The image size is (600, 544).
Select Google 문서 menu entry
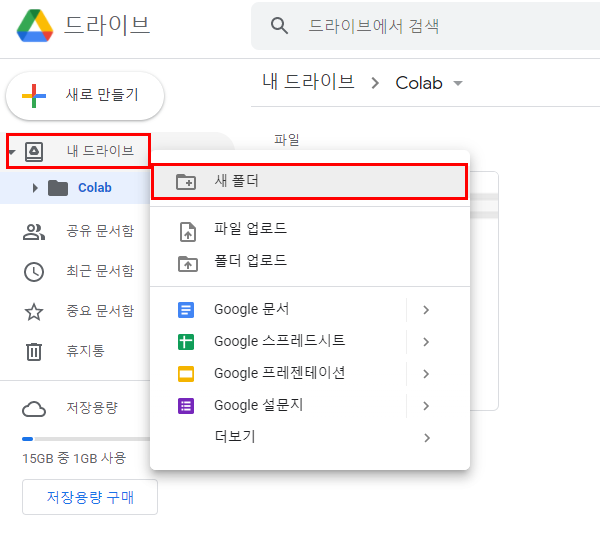point(310,310)
